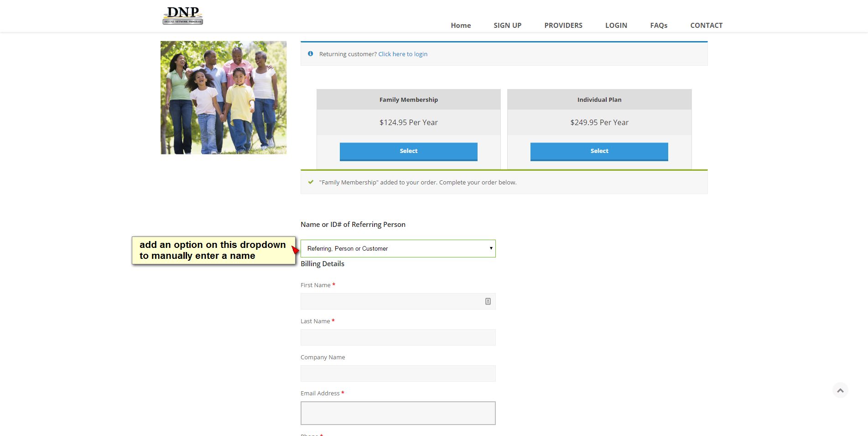Click the 'Click here to login' link
Image resolution: width=868 pixels, height=436 pixels.
[403, 54]
